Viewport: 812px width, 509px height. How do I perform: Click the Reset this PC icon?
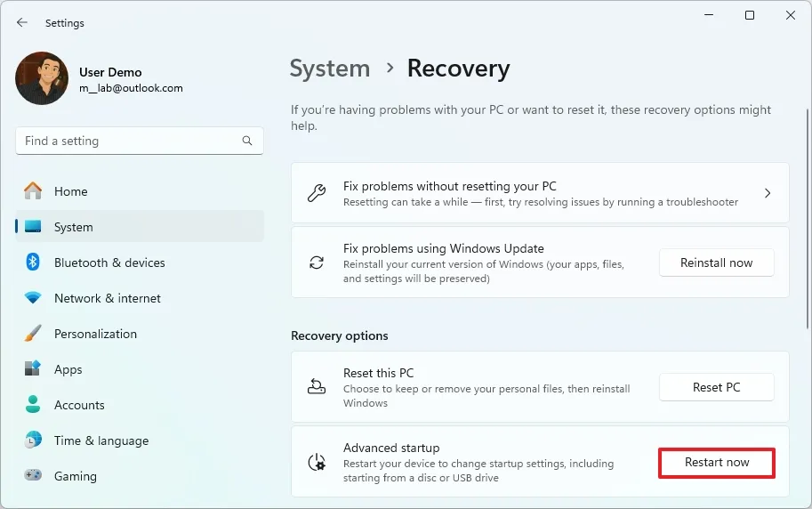tap(317, 387)
